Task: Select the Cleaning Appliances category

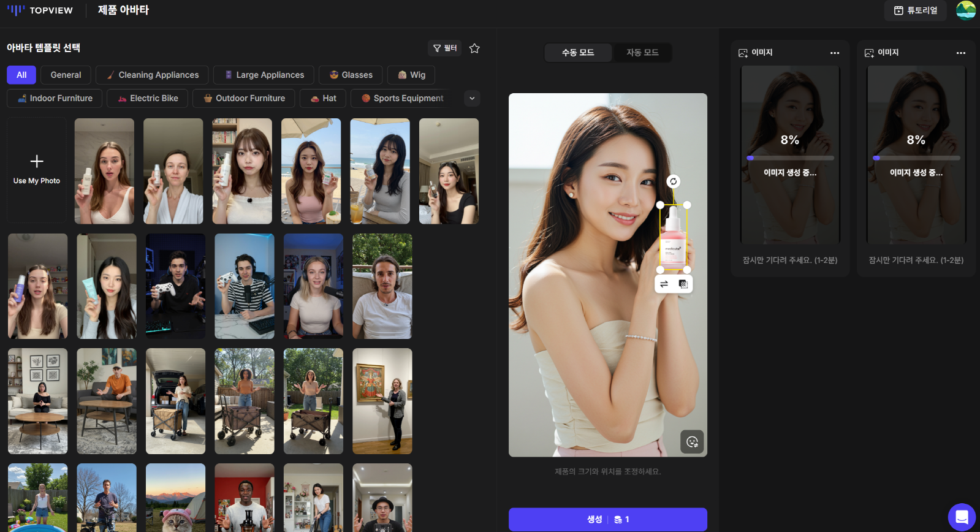Action: tap(152, 75)
